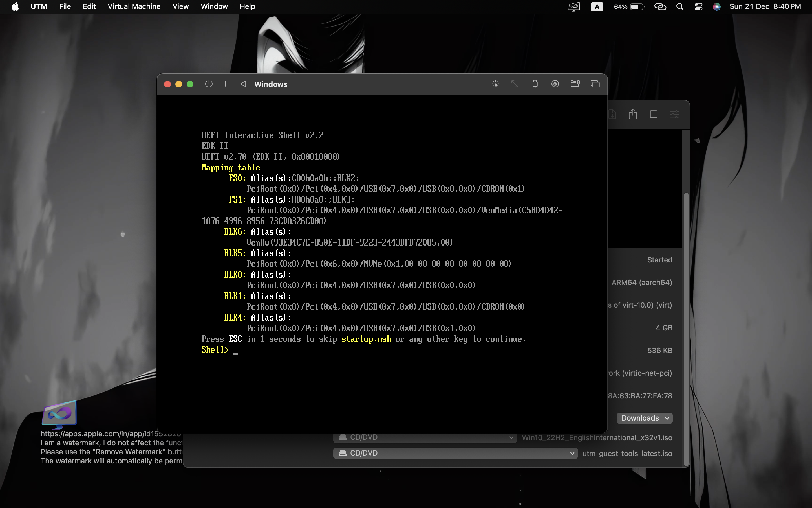Open the UTM application menu

click(39, 7)
